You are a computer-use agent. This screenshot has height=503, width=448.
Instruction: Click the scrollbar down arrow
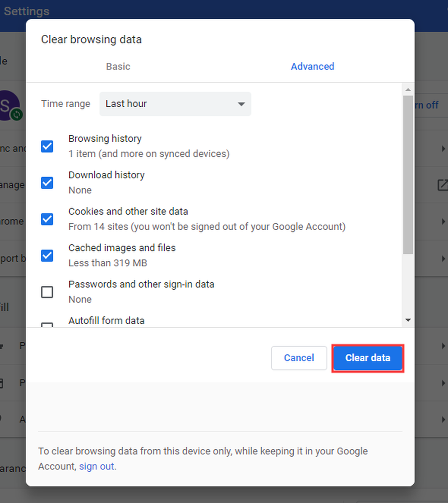(408, 320)
